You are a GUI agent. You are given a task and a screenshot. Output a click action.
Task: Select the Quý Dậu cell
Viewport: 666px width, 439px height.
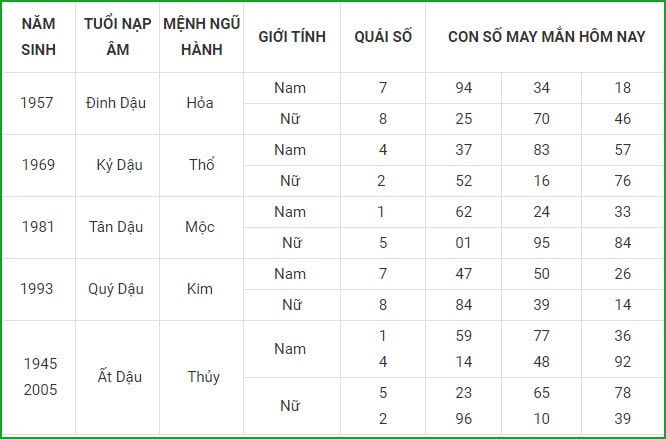(x=116, y=289)
